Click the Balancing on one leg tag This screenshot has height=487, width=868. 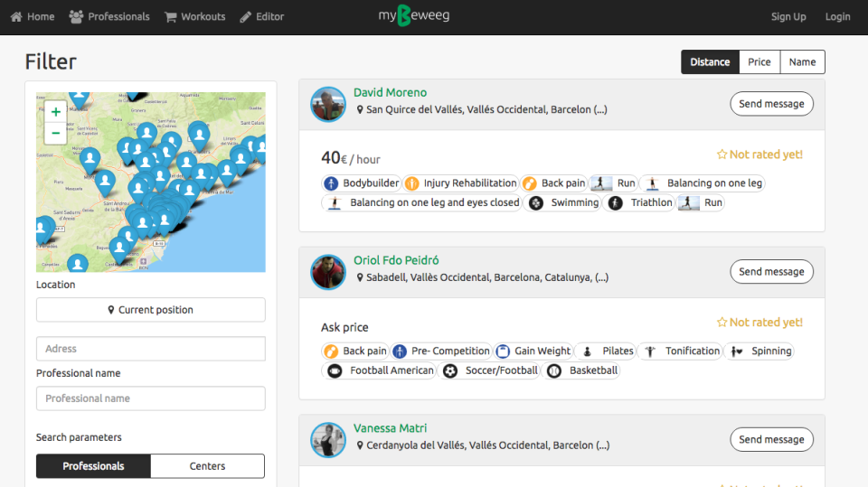click(703, 183)
